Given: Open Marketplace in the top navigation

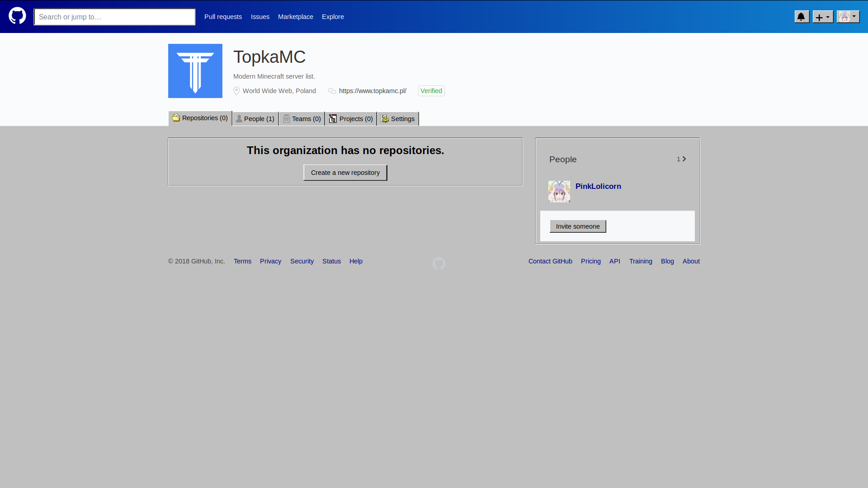Looking at the screenshot, I should pyautogui.click(x=295, y=17).
